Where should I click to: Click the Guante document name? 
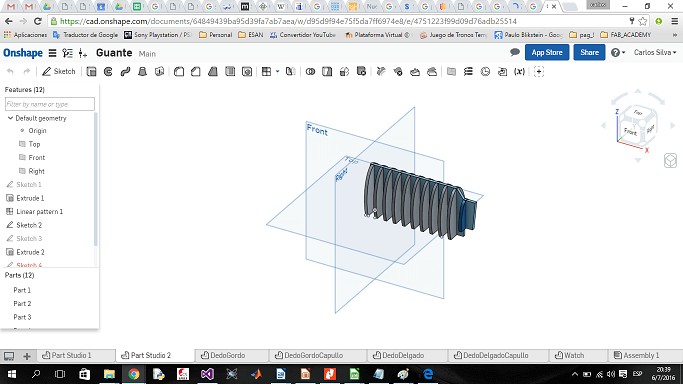(114, 53)
